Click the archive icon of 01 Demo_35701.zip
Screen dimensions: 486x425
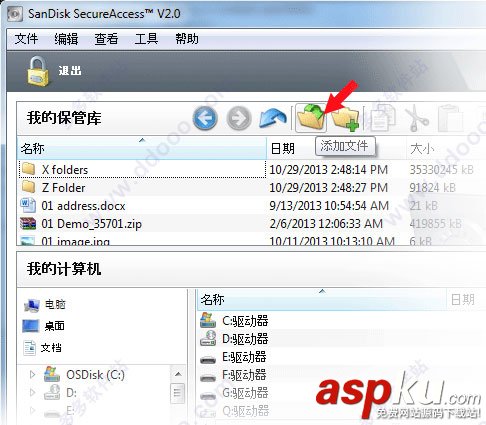pyautogui.click(x=28, y=223)
